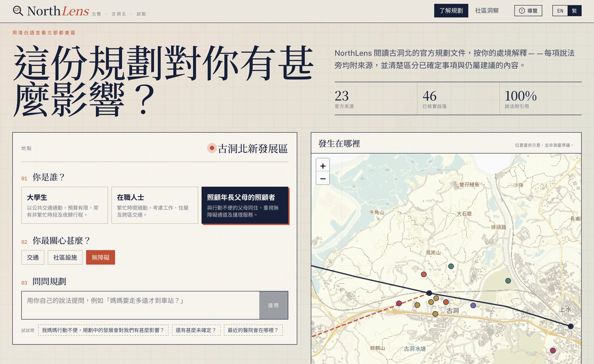Open the 導覽 tour help button
594x364 pixels.
528,11
